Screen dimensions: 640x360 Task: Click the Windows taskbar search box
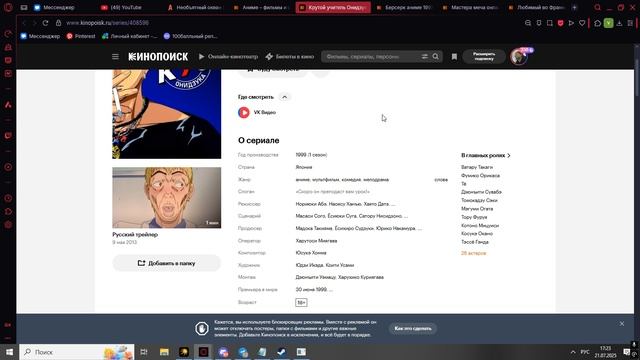[x=77, y=352]
